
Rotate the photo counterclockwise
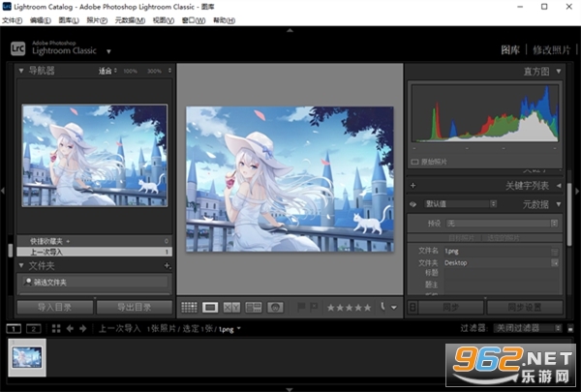pos(382,307)
